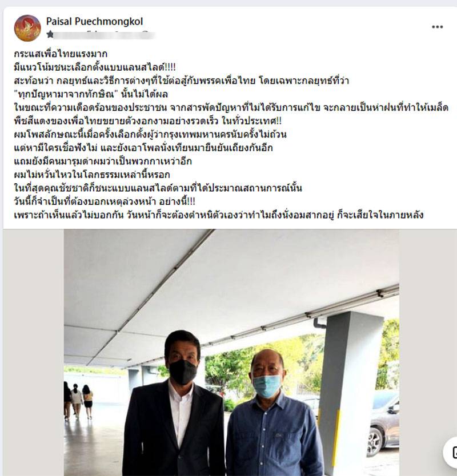Click the line starting "ผมโพสลักษณะนี้"
This screenshot has width=457, height=476.
click(150, 135)
